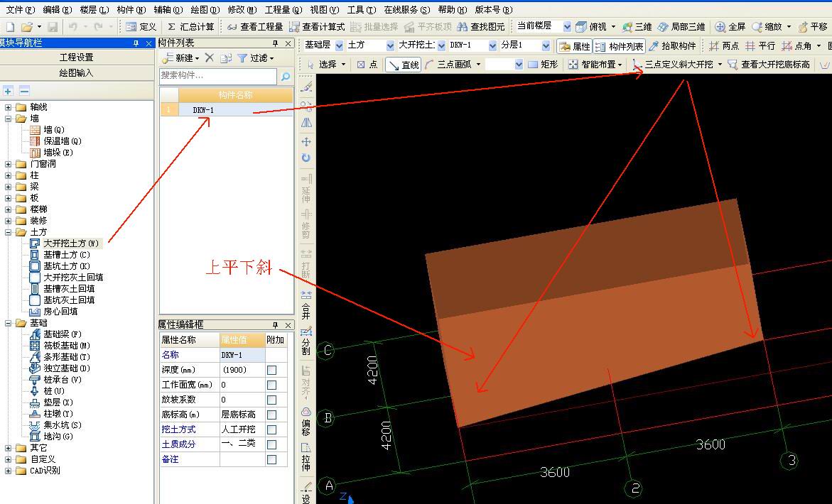Select 三点画弧 three-point arc tool

pyautogui.click(x=448, y=65)
